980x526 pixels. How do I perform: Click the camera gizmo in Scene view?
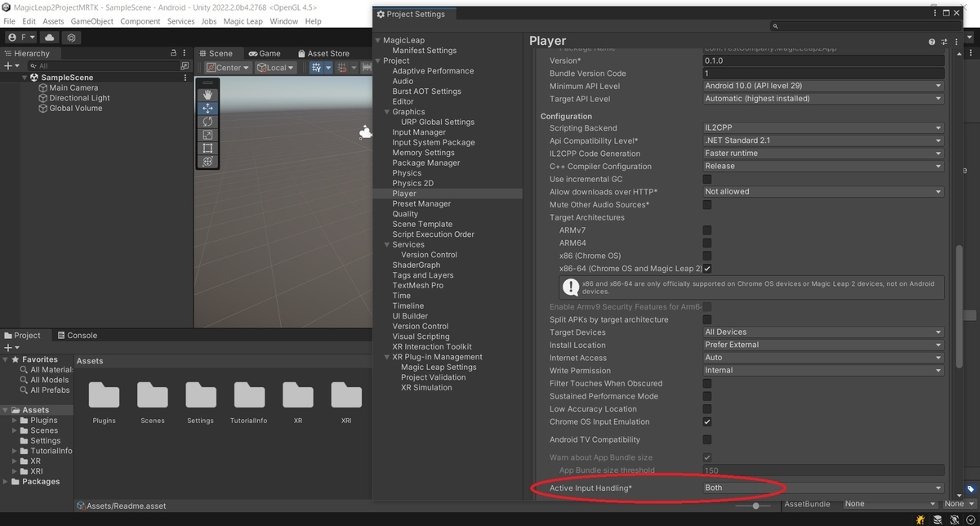(366, 132)
